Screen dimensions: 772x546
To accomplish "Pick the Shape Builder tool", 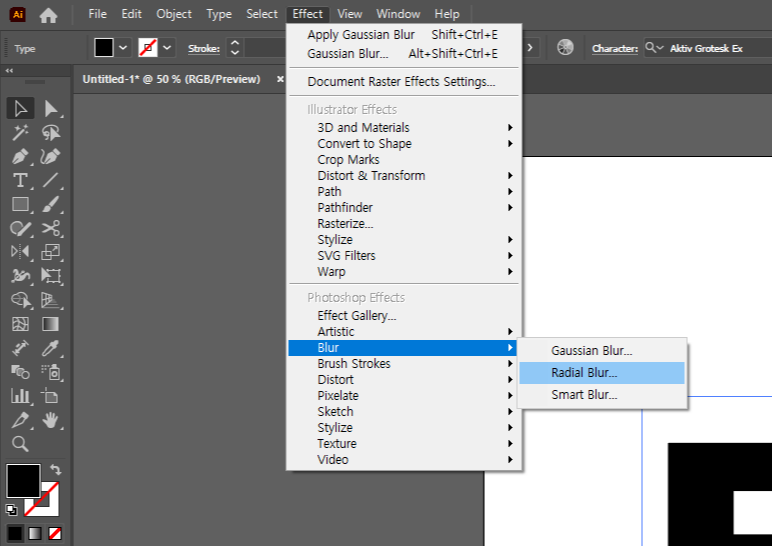I will point(20,300).
